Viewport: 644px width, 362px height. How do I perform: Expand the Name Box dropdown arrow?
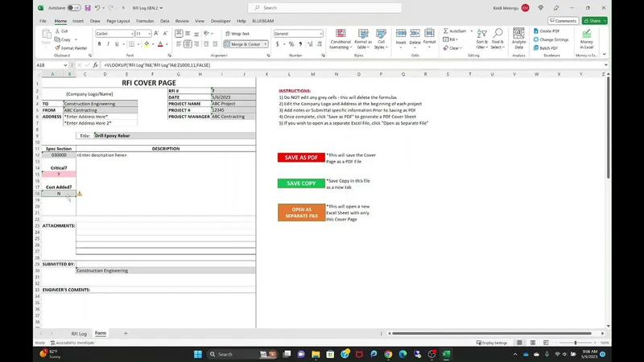click(x=65, y=65)
